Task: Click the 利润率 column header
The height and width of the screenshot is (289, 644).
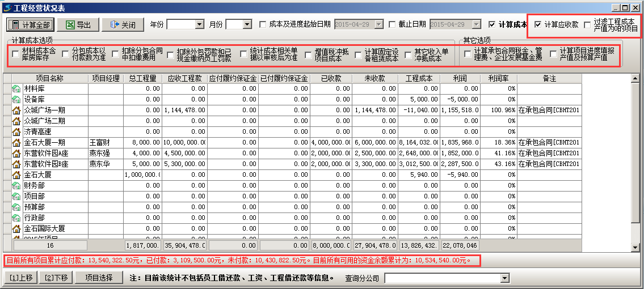Action: point(499,78)
